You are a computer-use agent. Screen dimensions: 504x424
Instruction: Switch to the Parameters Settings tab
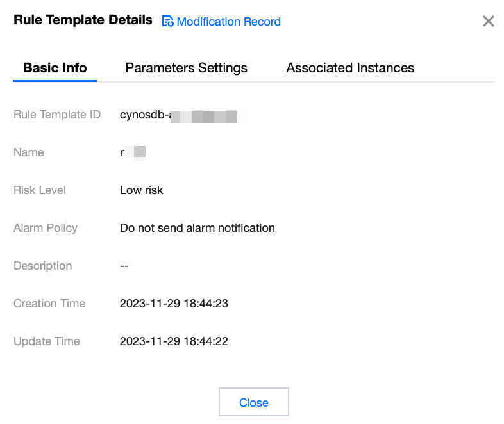pos(186,68)
